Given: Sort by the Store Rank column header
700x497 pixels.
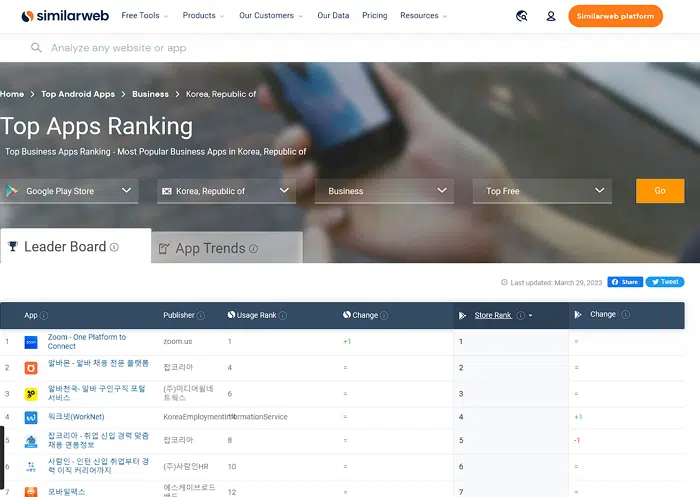Looking at the screenshot, I should (x=493, y=315).
